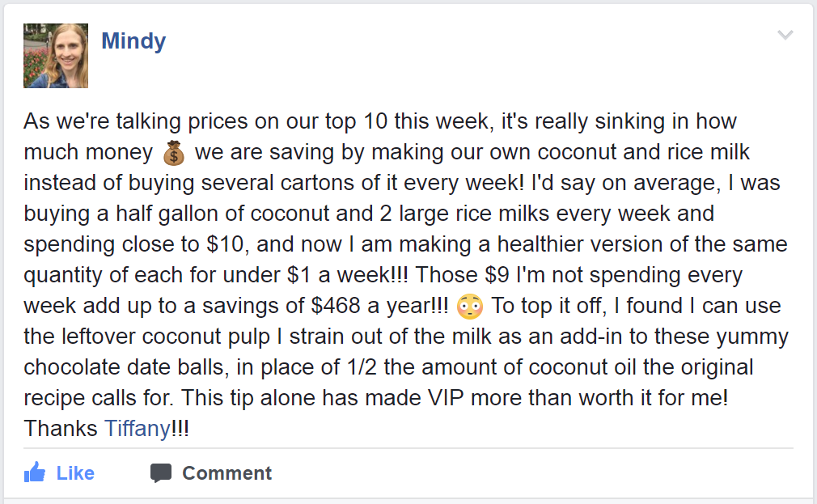Image resolution: width=817 pixels, height=504 pixels.
Task: Open the Mindy profile name link
Action: 133,41
